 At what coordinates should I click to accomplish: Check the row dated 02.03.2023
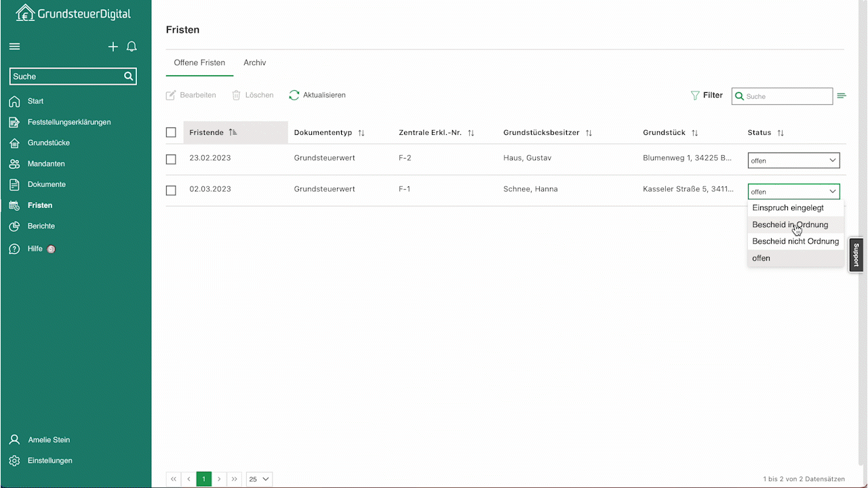pyautogui.click(x=171, y=190)
